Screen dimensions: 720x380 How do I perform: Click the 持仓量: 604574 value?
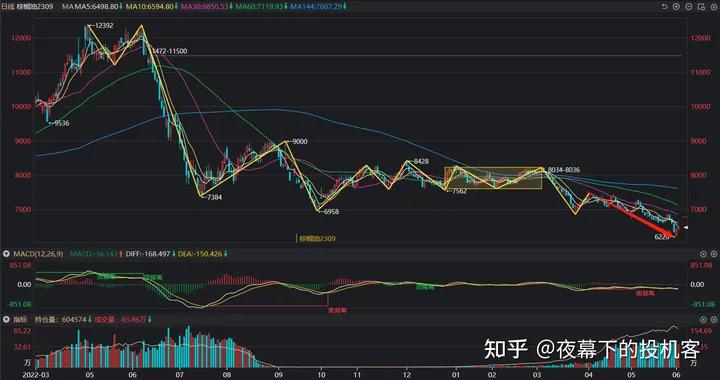coord(61,319)
